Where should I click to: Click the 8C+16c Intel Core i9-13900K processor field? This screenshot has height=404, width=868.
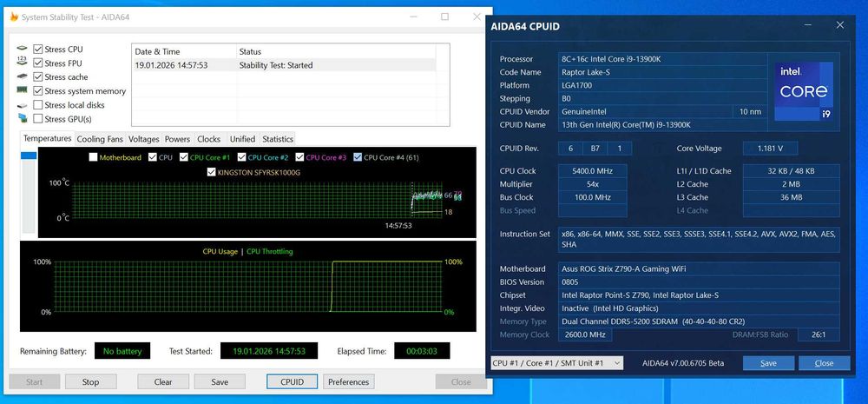point(662,59)
